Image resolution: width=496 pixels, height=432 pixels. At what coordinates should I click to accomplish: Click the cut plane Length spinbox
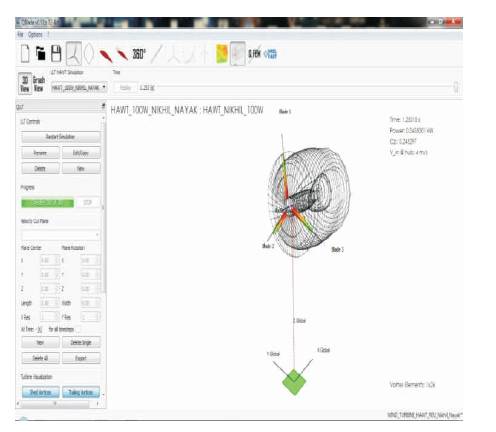click(50, 303)
